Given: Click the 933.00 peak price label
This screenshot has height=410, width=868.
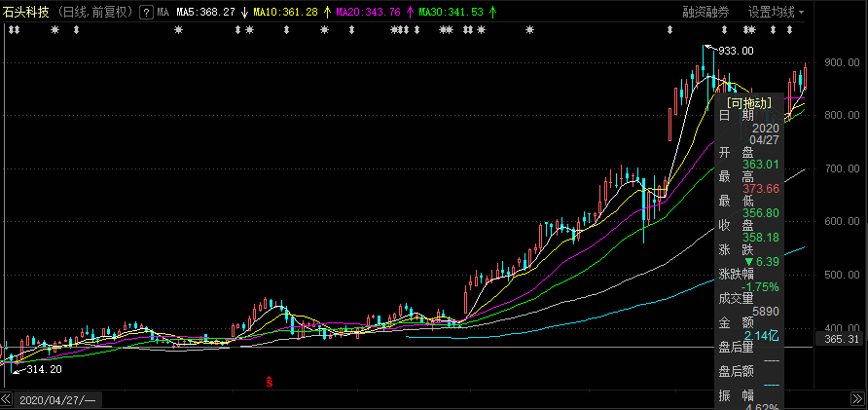Looking at the screenshot, I should (x=736, y=51).
